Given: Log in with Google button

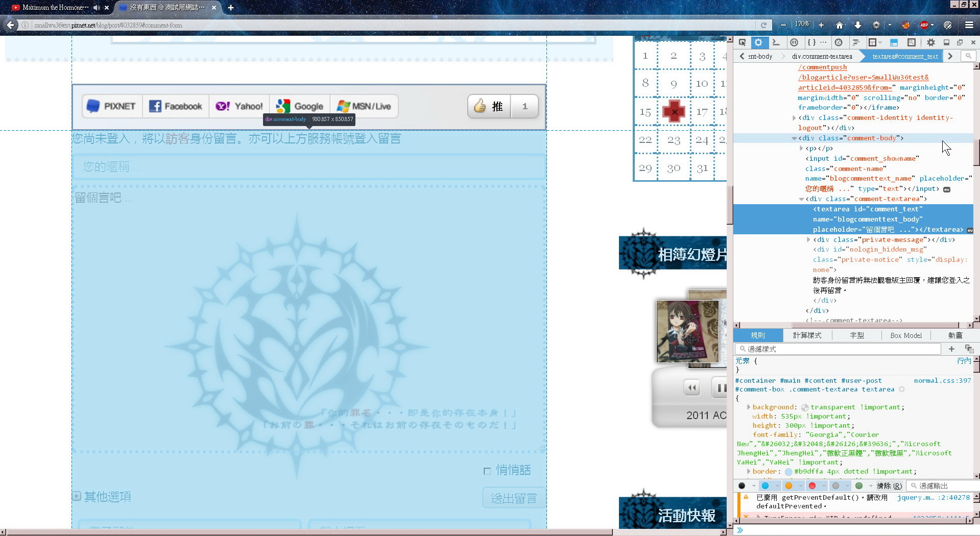Looking at the screenshot, I should [x=300, y=106].
